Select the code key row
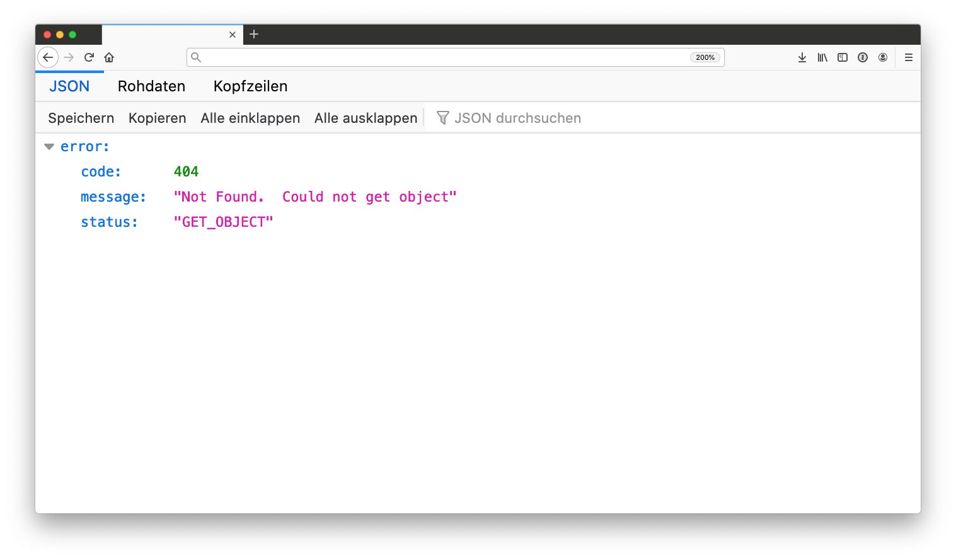Viewport: 956px width, 560px height. pos(101,171)
